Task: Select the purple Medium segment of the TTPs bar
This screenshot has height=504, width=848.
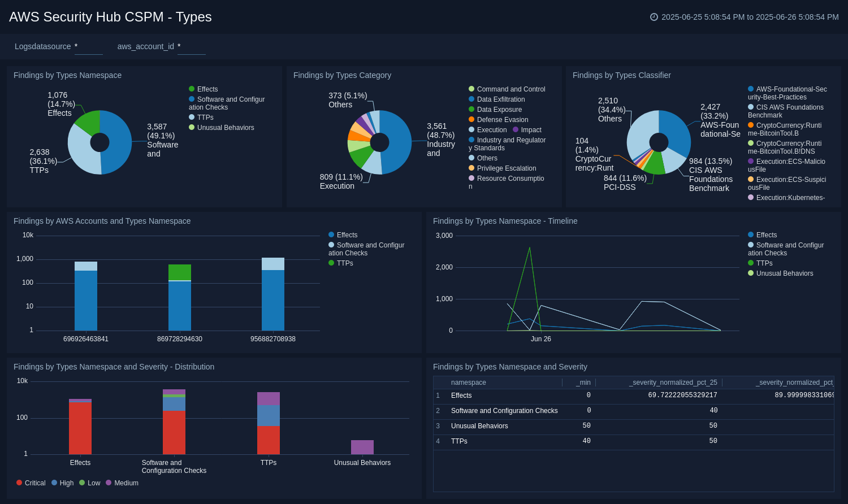Action: pos(269,399)
